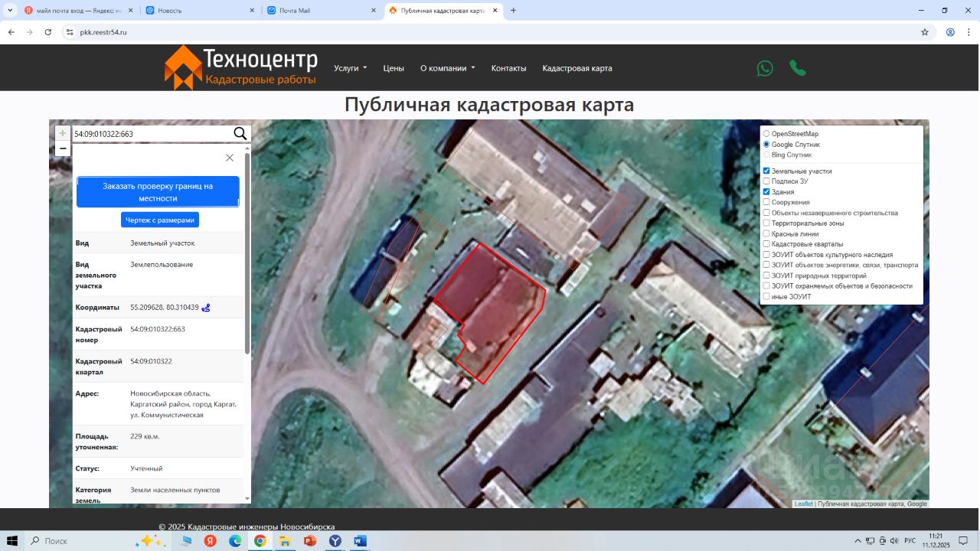The image size is (980, 551).
Task: Open Yandex Browser from taskbar
Action: point(335,541)
